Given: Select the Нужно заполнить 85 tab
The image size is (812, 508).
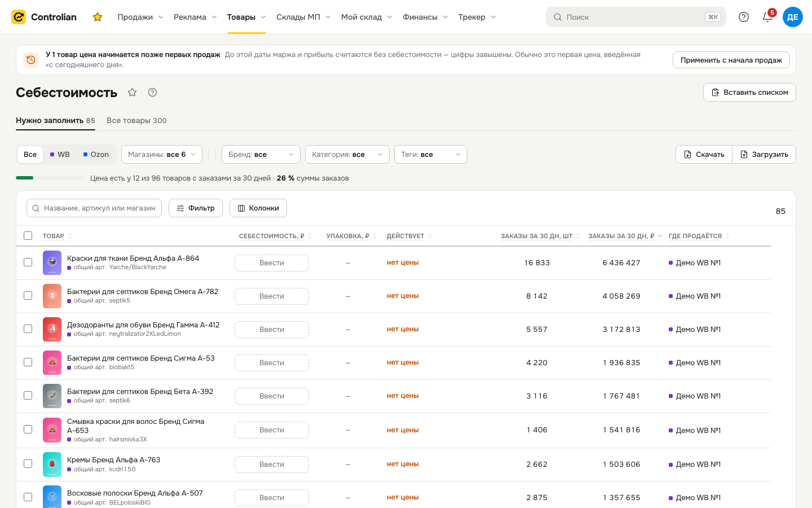Looking at the screenshot, I should pyautogui.click(x=55, y=120).
